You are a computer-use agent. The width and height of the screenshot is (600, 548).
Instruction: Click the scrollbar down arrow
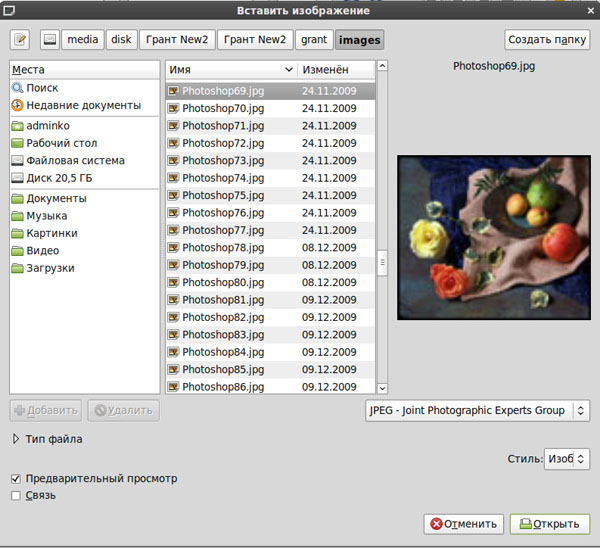(382, 388)
